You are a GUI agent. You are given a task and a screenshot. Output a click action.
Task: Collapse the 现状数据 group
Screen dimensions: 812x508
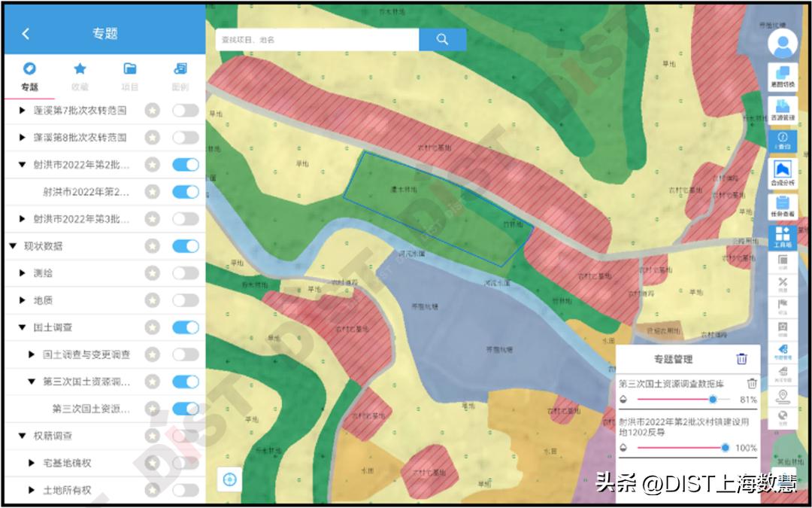pos(13,246)
